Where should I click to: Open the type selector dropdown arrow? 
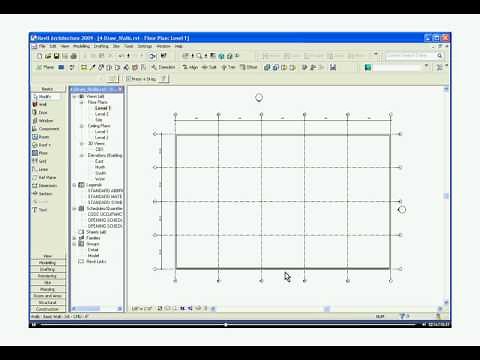426,67
